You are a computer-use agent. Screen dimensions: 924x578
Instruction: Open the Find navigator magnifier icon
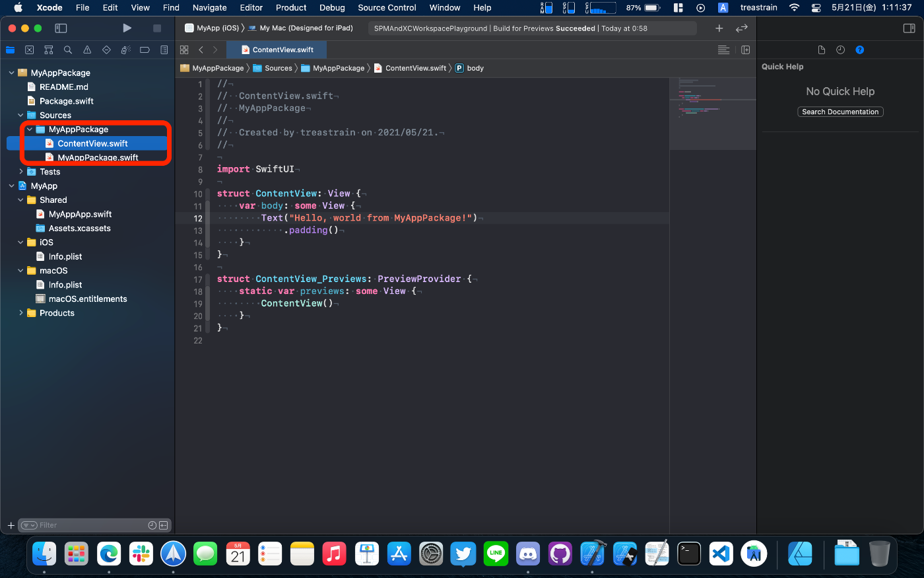(x=68, y=50)
